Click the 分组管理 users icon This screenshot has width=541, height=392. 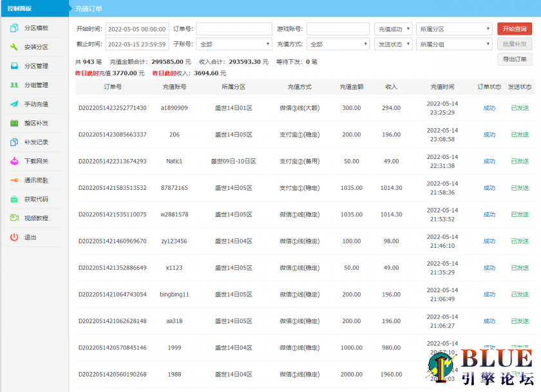(x=14, y=85)
